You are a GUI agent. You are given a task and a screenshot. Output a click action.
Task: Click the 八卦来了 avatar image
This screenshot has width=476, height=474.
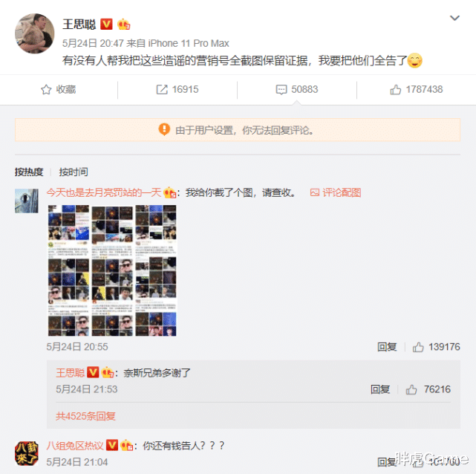pos(27,453)
